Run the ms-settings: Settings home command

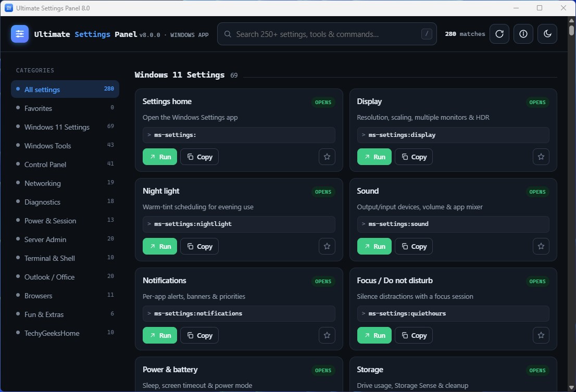pos(160,157)
